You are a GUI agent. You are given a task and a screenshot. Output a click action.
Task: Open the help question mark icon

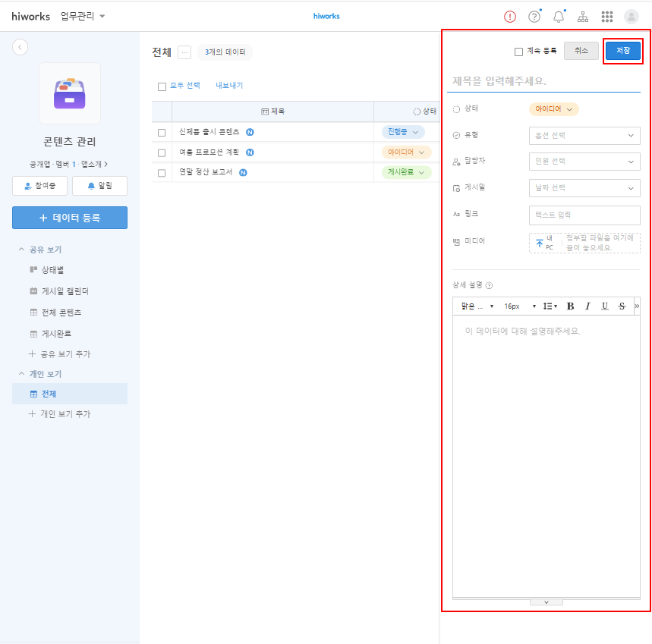point(534,17)
